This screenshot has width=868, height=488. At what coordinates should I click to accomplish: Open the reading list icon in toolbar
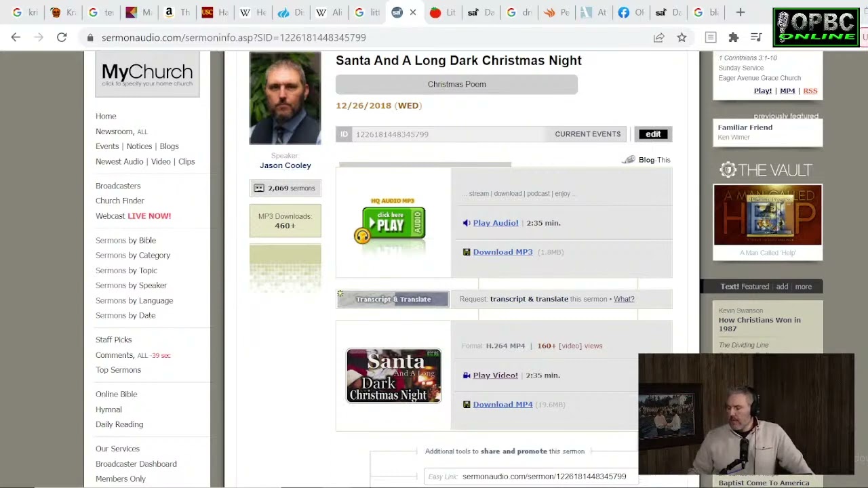711,38
